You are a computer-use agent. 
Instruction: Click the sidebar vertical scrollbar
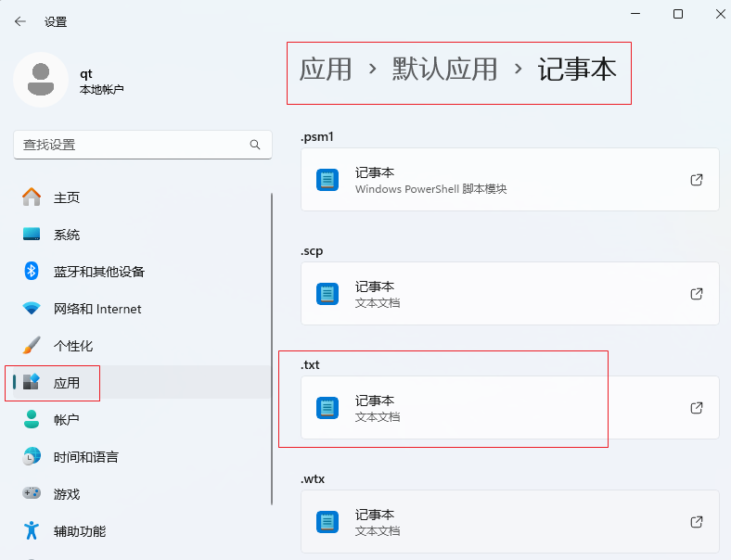click(x=272, y=349)
